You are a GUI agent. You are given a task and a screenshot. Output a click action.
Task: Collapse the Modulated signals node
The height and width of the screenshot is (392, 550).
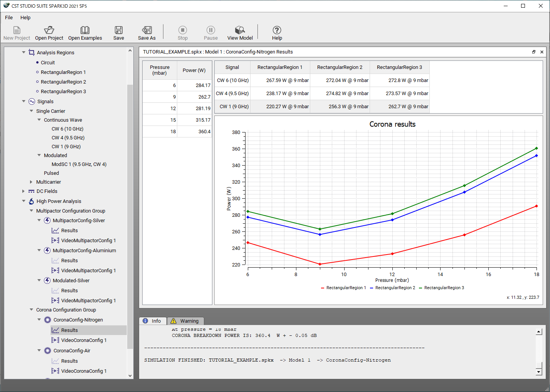39,155
